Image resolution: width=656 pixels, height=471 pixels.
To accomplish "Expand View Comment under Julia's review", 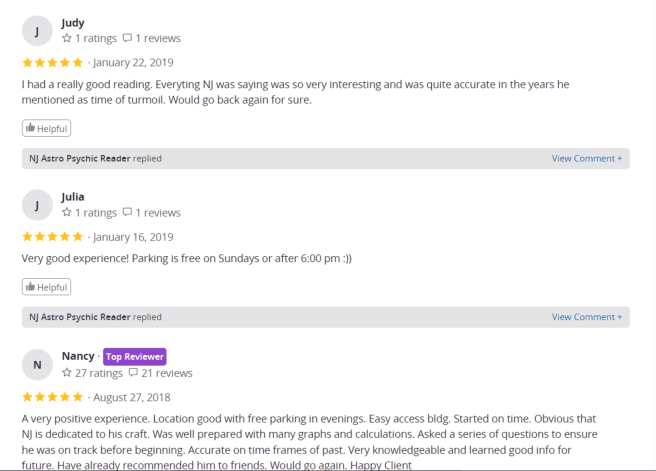I will pos(586,317).
